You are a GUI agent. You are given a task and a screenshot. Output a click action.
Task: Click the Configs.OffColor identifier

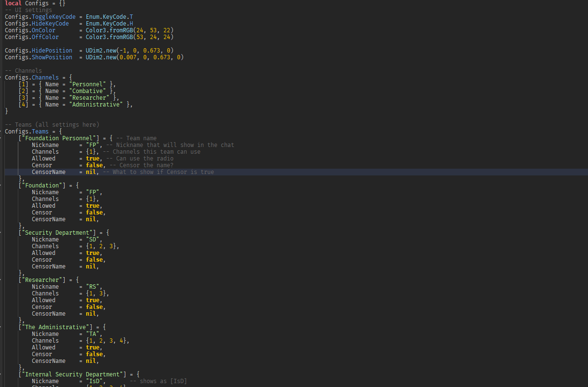pyautogui.click(x=32, y=37)
